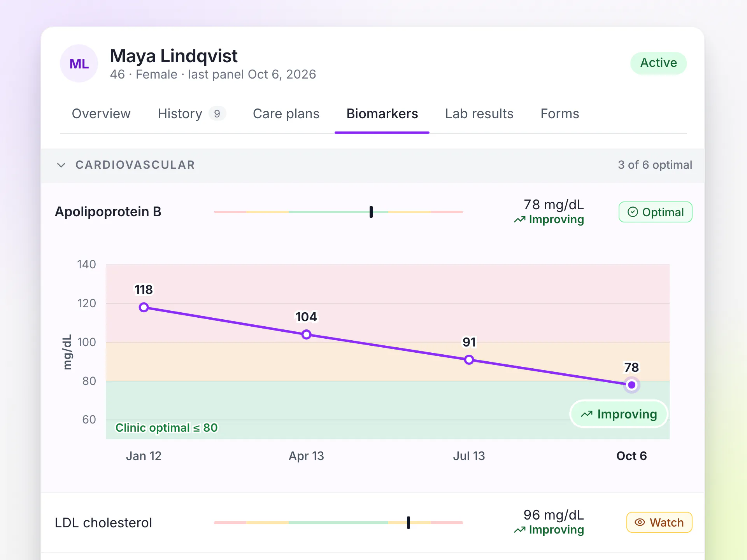Image resolution: width=747 pixels, height=560 pixels.
Task: Click the patient name Maya Lindqvist
Action: [x=174, y=56]
